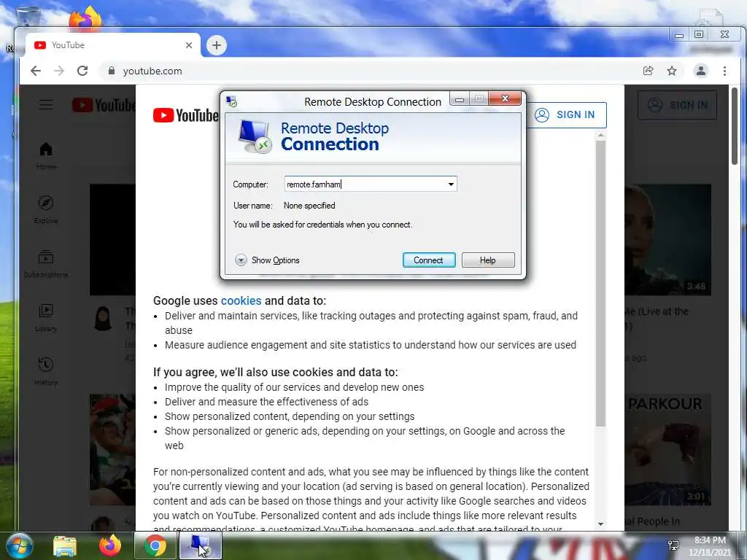Click the 8:34 PM taskbar clock
The width and height of the screenshot is (747, 560).
pyautogui.click(x=710, y=546)
